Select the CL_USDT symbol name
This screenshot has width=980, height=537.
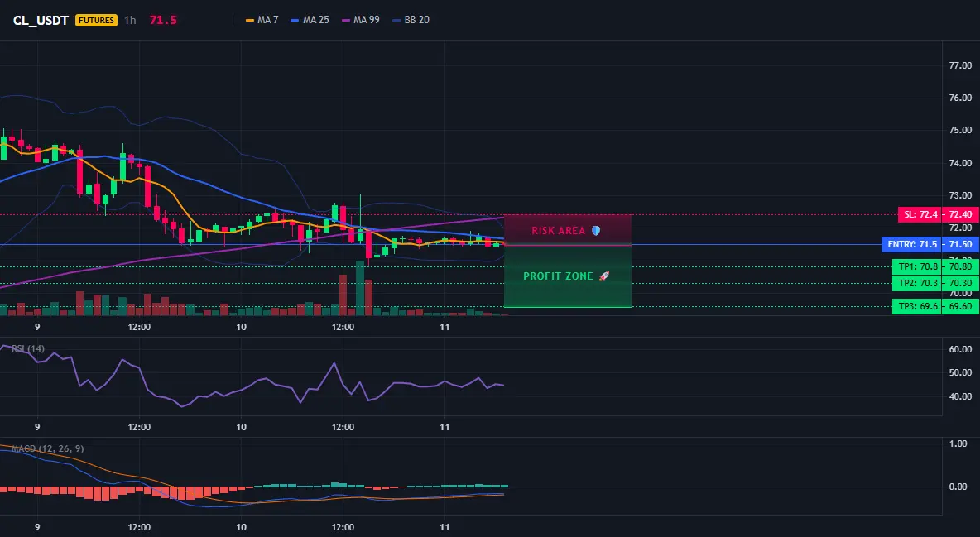click(x=41, y=20)
